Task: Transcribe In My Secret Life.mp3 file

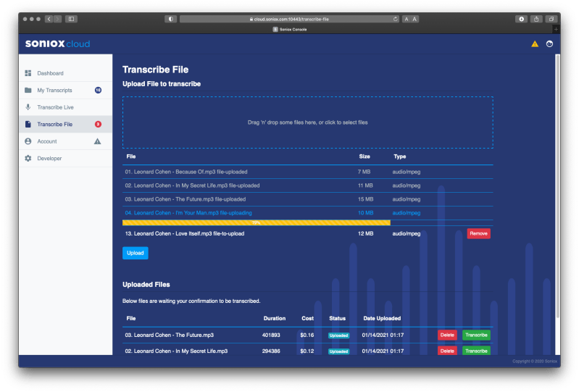Action: point(476,351)
